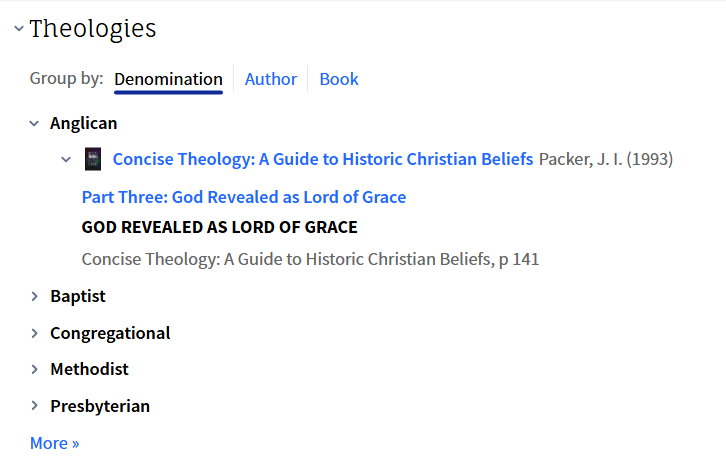Open the Concise Theology page 141 reference
The height and width of the screenshot is (476, 726).
[x=310, y=259]
